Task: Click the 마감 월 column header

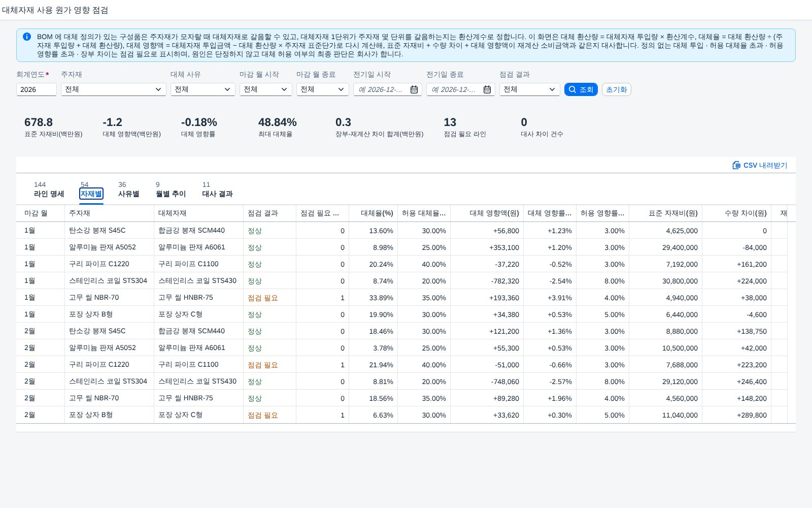Action: 41,213
